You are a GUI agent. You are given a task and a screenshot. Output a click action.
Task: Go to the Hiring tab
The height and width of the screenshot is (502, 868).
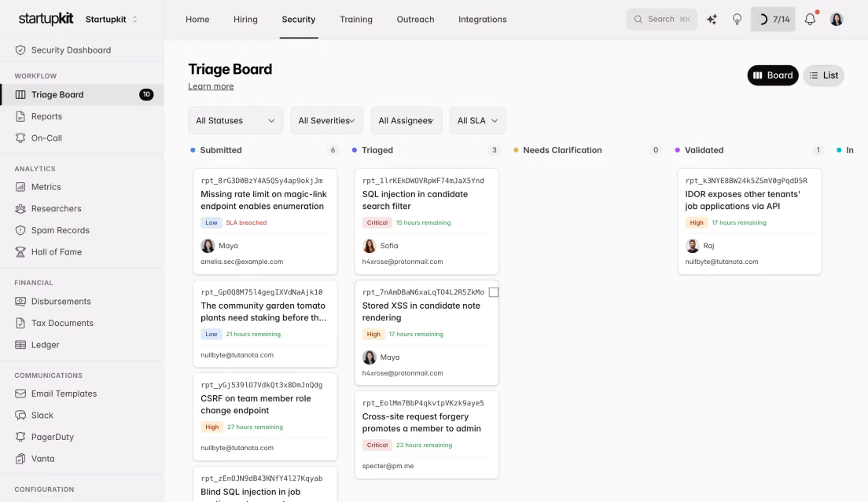(245, 20)
